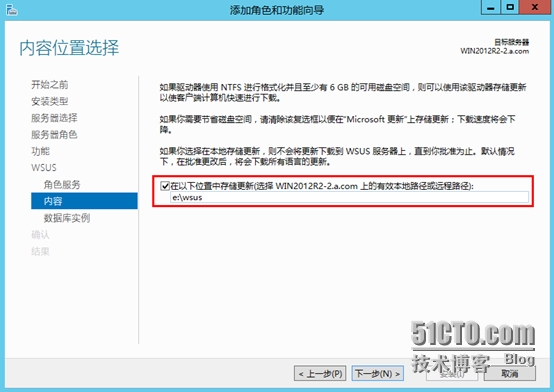The width and height of the screenshot is (554, 392).
Task: Go to the 开始之前 step
Action: 49,84
